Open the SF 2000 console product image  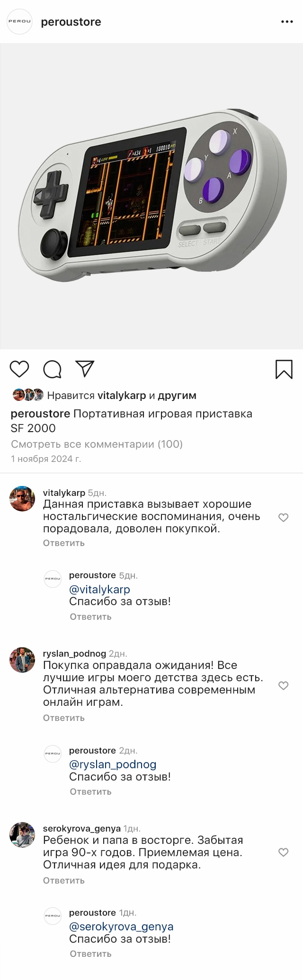[x=151, y=196]
